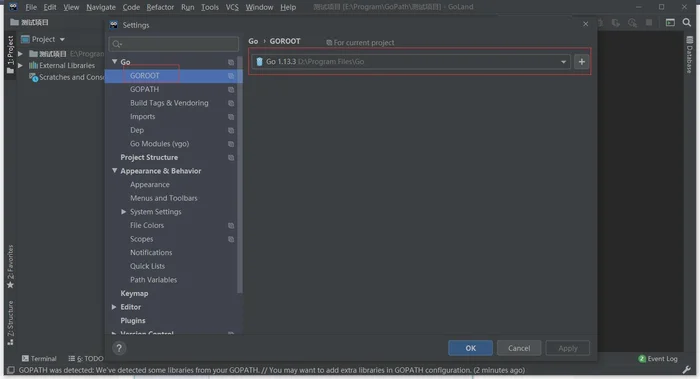Screen dimensions: 700x379
Task: Click project-level icon beside Project Structure
Action: 231,158
